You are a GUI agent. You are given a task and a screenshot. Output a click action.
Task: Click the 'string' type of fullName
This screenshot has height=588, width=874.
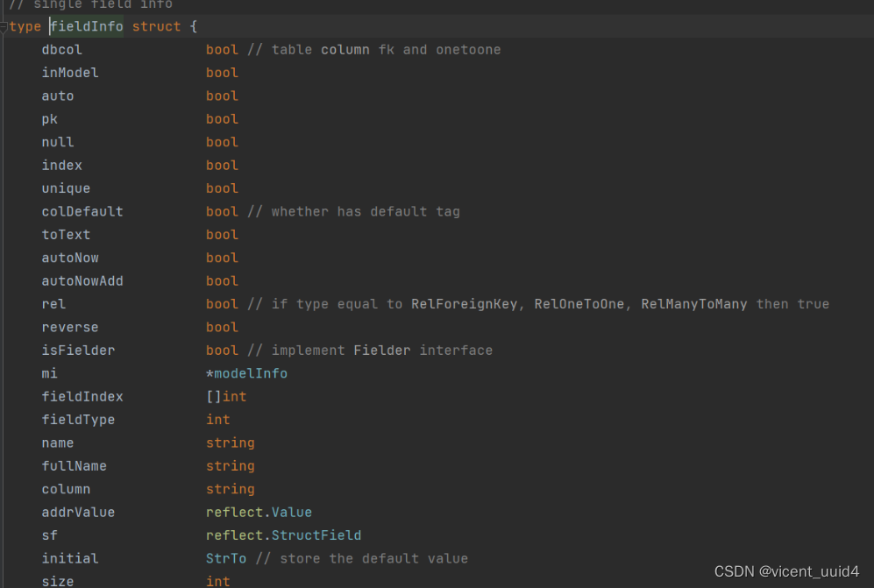click(x=231, y=466)
